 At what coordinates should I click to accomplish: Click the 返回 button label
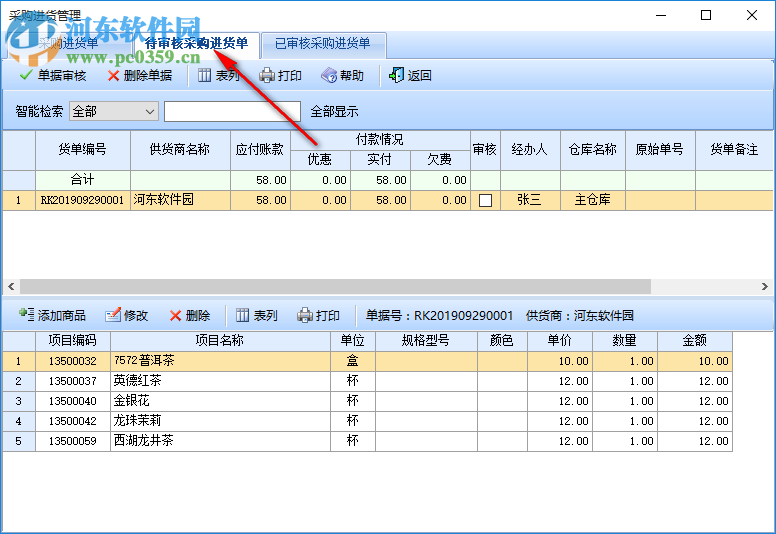coord(420,76)
